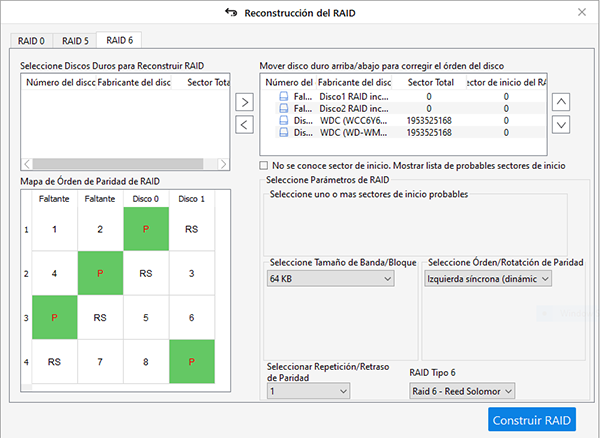Click the disk icon of WDC (WD-WM row
The image size is (600, 438).
[x=284, y=132]
